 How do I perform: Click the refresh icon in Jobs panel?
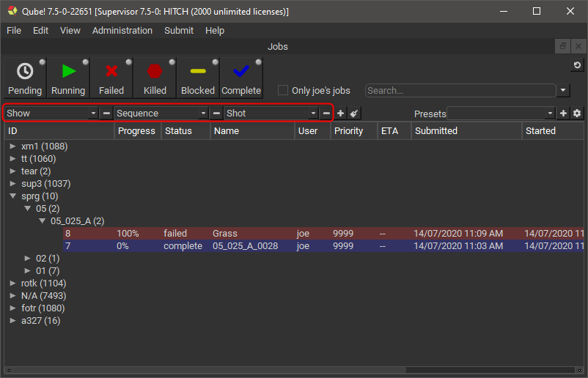click(x=577, y=66)
